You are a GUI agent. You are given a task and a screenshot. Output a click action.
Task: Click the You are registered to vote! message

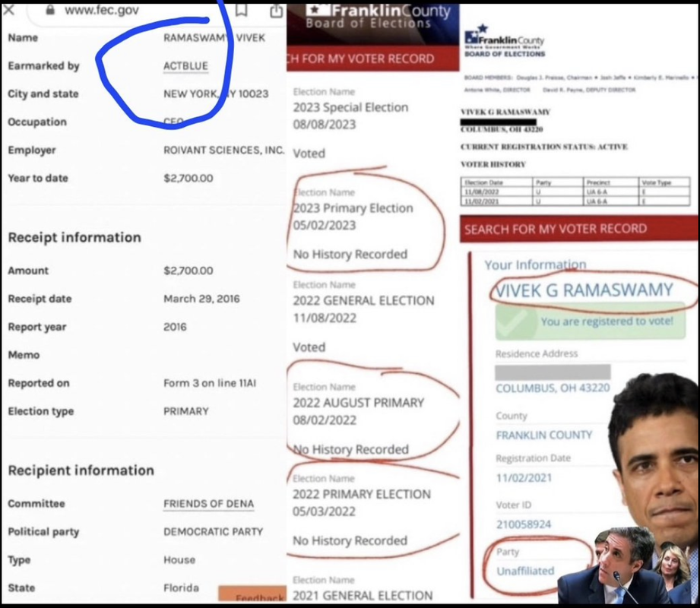click(x=607, y=321)
